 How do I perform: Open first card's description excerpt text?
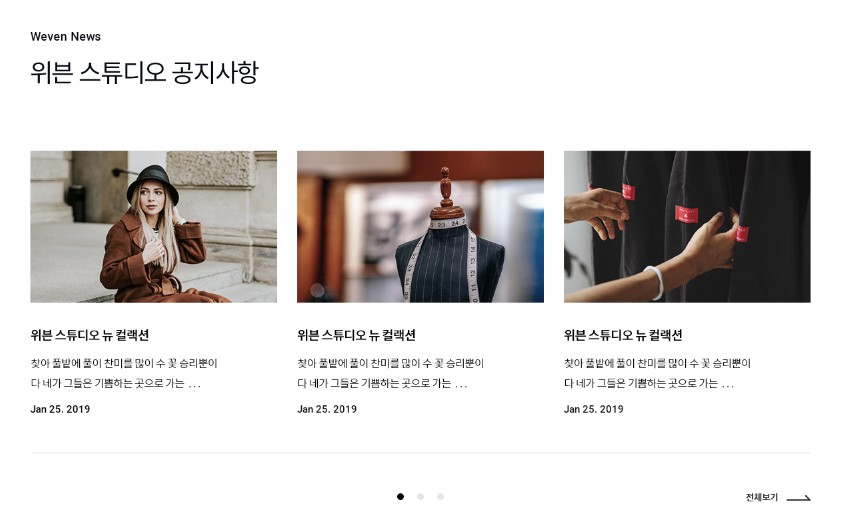(x=124, y=373)
